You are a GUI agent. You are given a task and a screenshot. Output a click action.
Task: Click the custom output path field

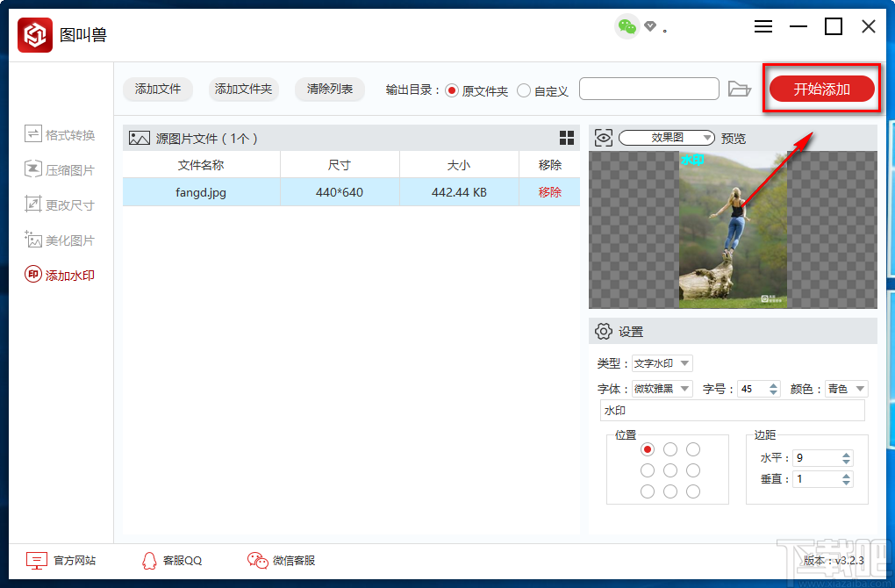point(649,89)
